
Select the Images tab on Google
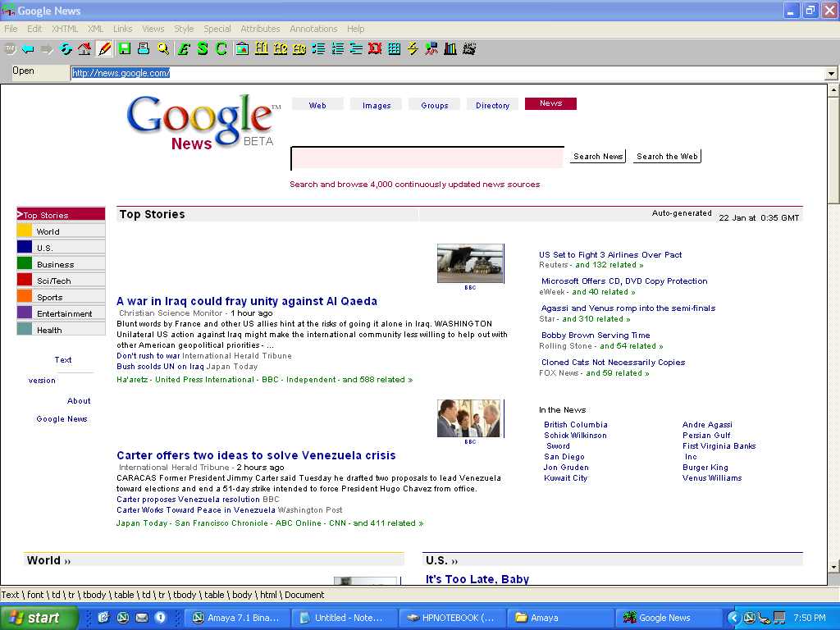pyautogui.click(x=377, y=105)
